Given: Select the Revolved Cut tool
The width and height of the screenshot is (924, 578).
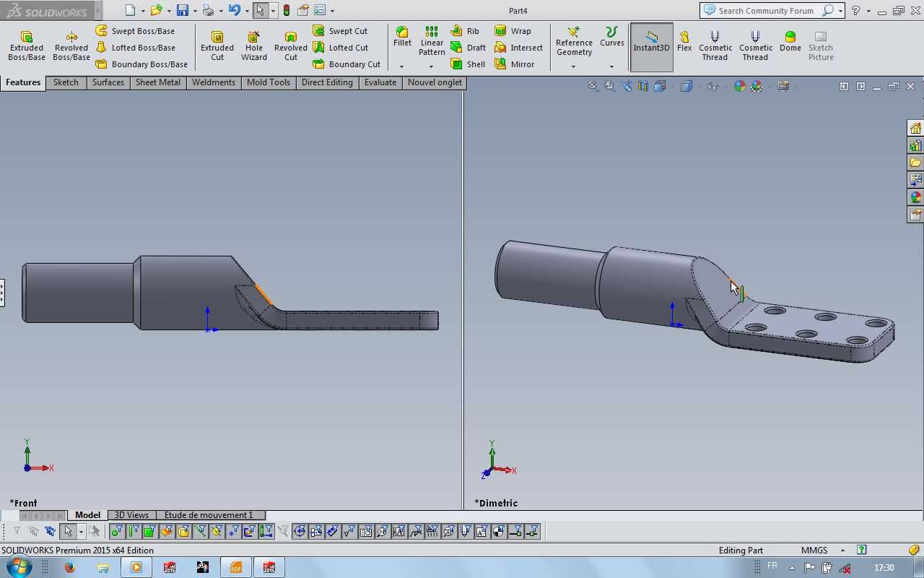Looking at the screenshot, I should coord(291,46).
